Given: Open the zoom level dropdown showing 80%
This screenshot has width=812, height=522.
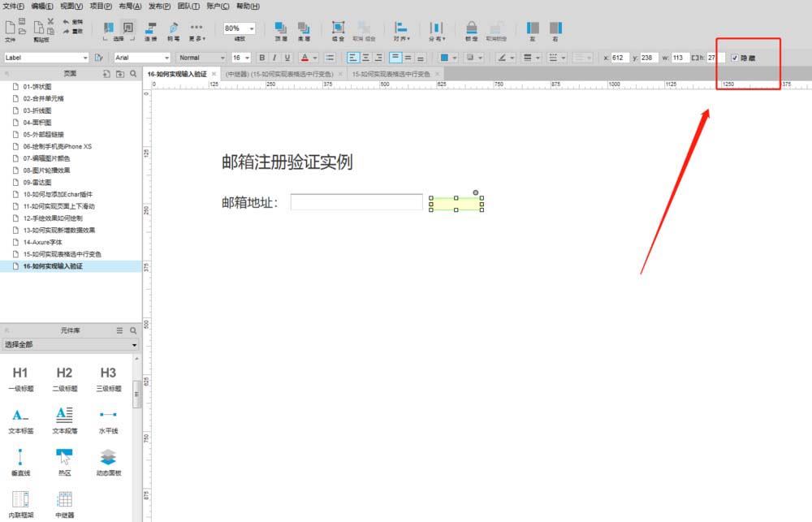Looking at the screenshot, I should tap(249, 28).
